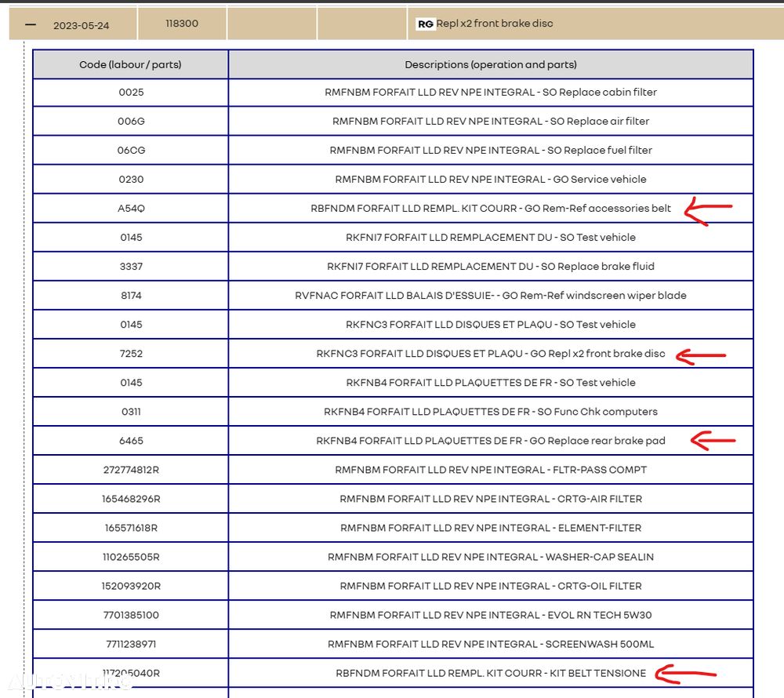Select the date 2023-05-24
The width and height of the screenshot is (784, 698).
(81, 26)
